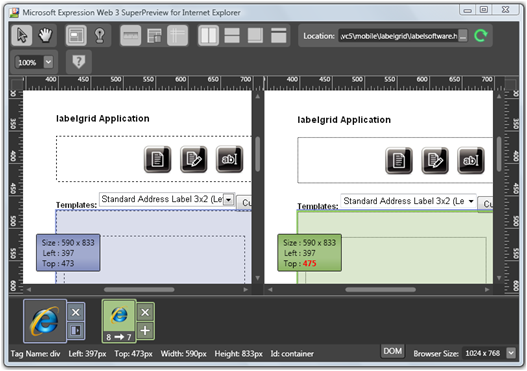
Task: Click left pane scroll left arrow
Action: (x=29, y=289)
